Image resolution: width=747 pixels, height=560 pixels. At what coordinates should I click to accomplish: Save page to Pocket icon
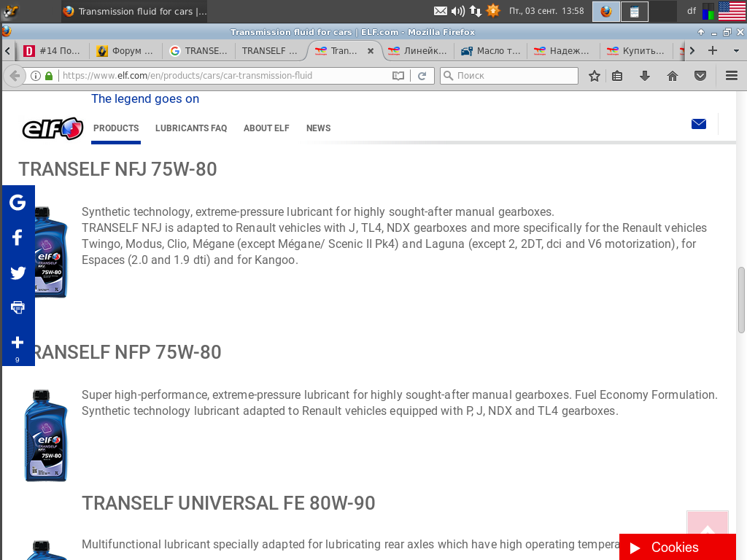(x=700, y=76)
